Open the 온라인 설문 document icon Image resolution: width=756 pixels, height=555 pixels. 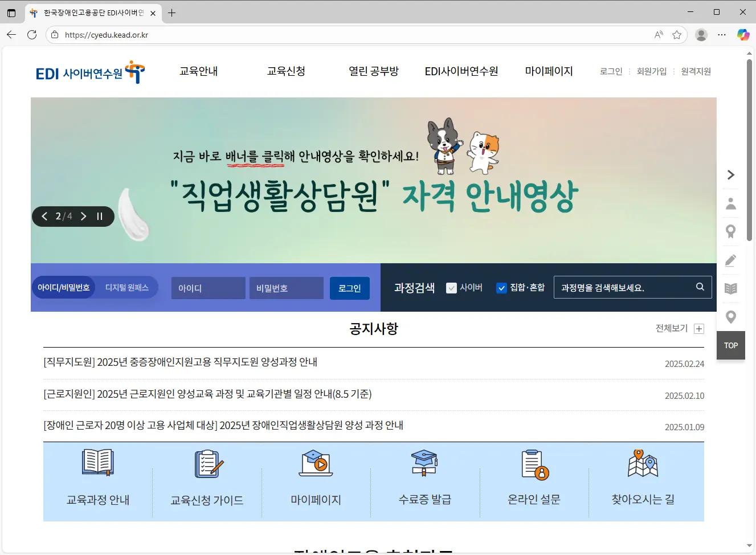[x=535, y=464]
